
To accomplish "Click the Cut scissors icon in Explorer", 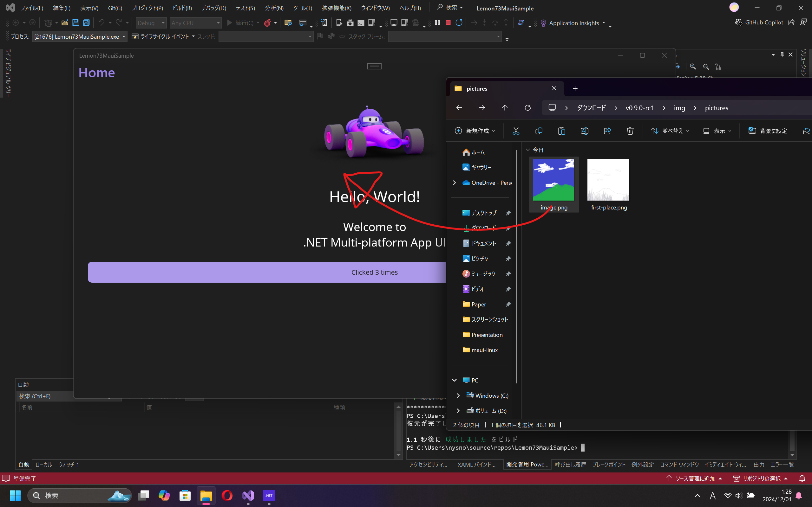I will (x=516, y=131).
